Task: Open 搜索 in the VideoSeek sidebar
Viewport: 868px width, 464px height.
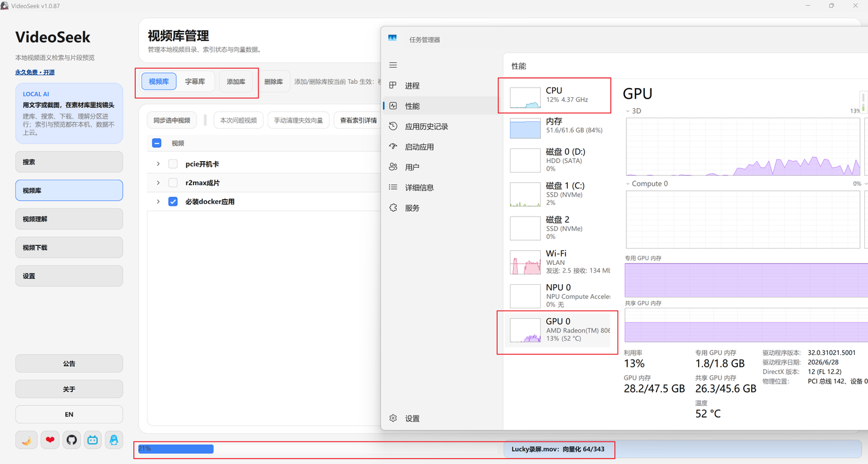Action: coord(69,162)
